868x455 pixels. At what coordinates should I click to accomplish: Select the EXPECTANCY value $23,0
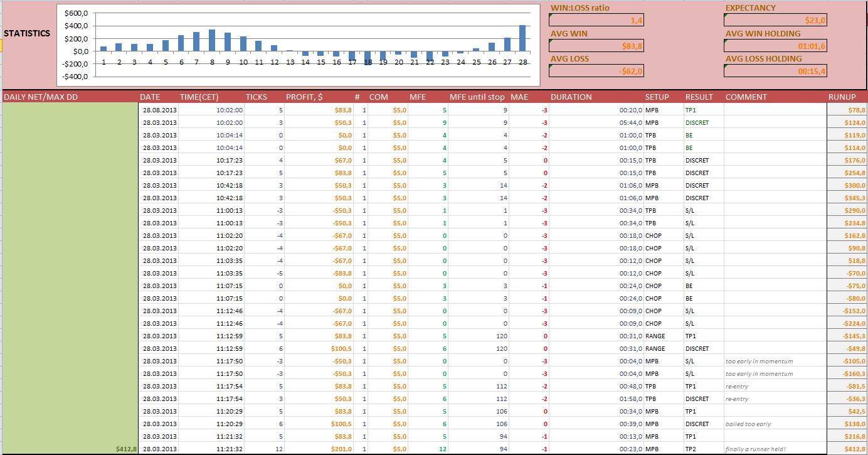775,21
